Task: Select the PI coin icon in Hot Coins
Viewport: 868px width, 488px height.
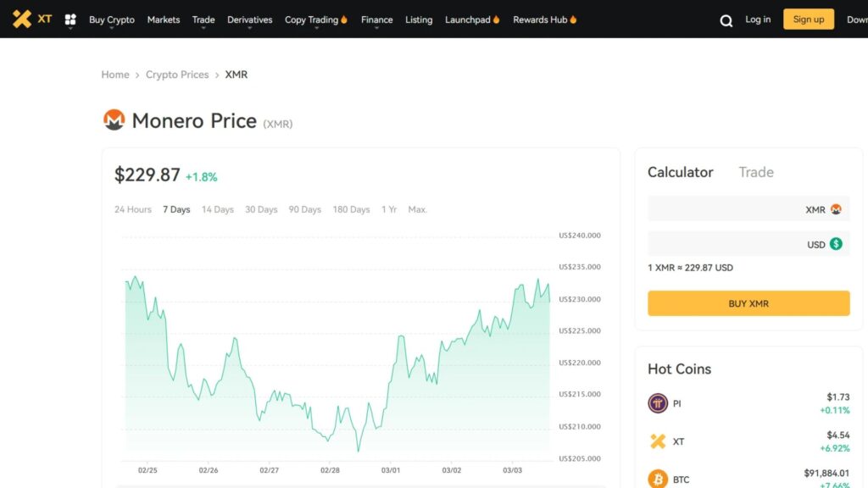Action: click(x=658, y=403)
